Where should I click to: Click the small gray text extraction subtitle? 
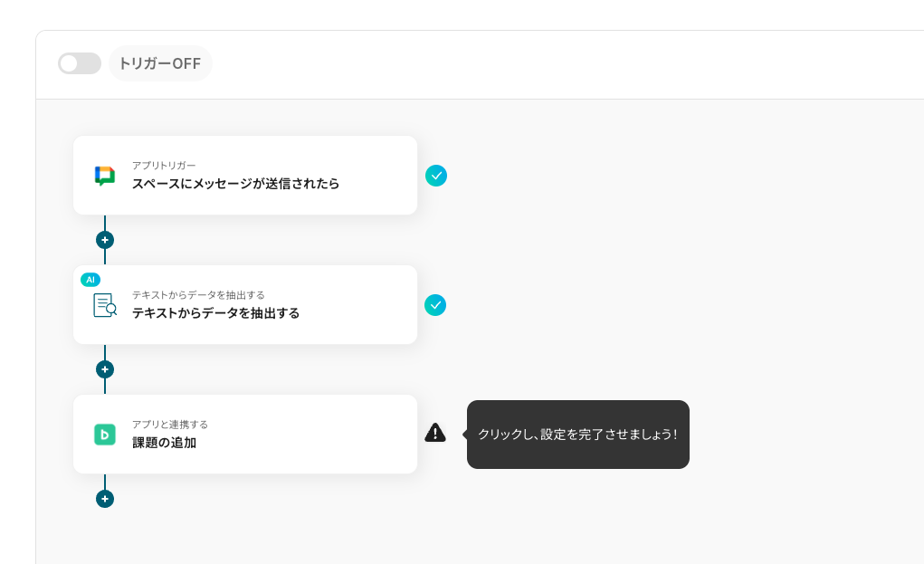click(198, 295)
